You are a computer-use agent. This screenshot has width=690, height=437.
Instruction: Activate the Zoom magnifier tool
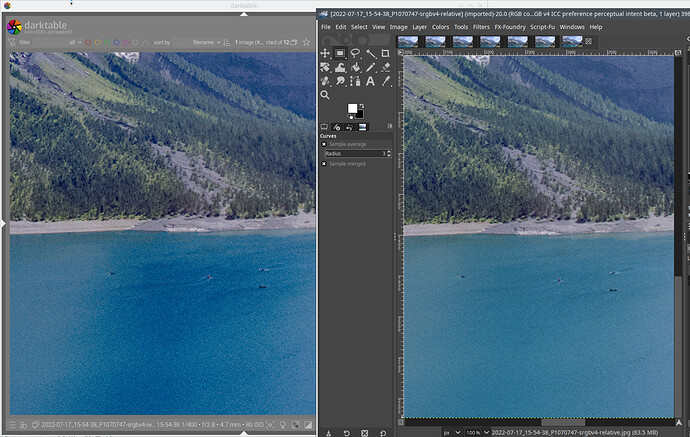pyautogui.click(x=325, y=95)
